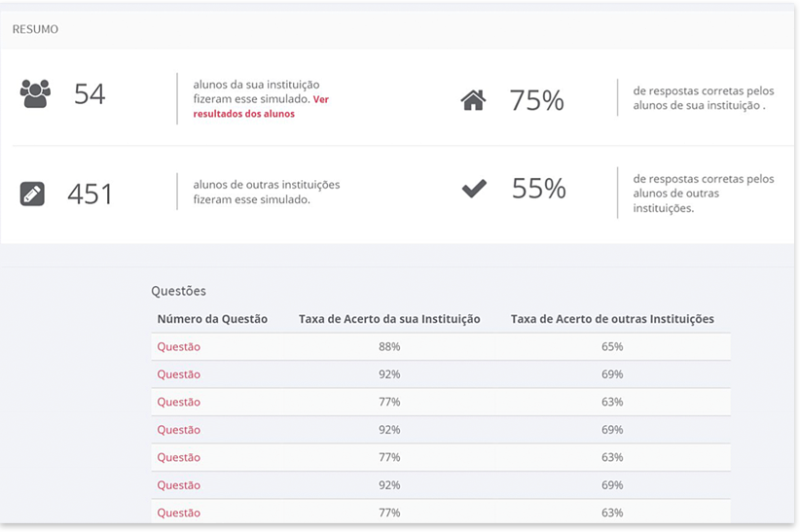This screenshot has height=532, width=800.
Task: Click the 451 students count
Action: pos(90,195)
